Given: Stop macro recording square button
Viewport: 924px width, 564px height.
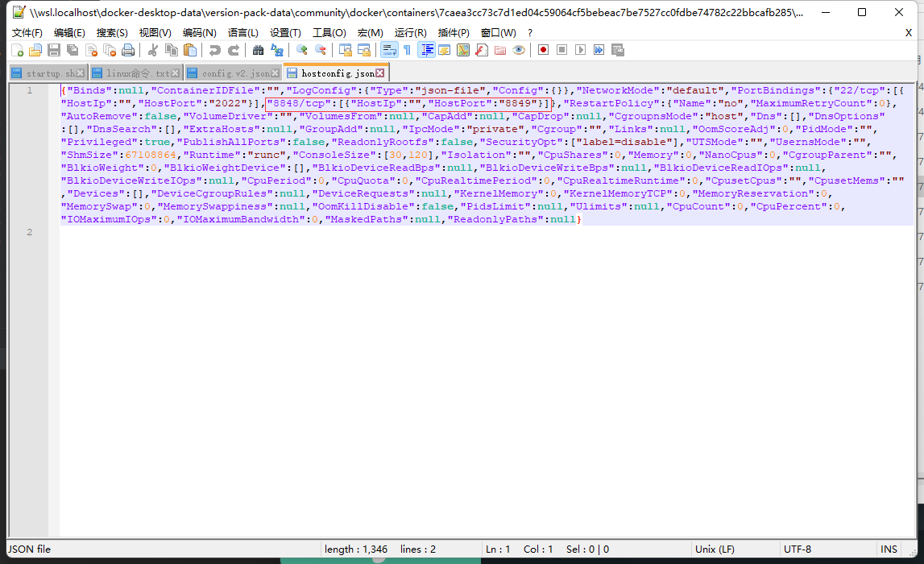Looking at the screenshot, I should pos(562,50).
